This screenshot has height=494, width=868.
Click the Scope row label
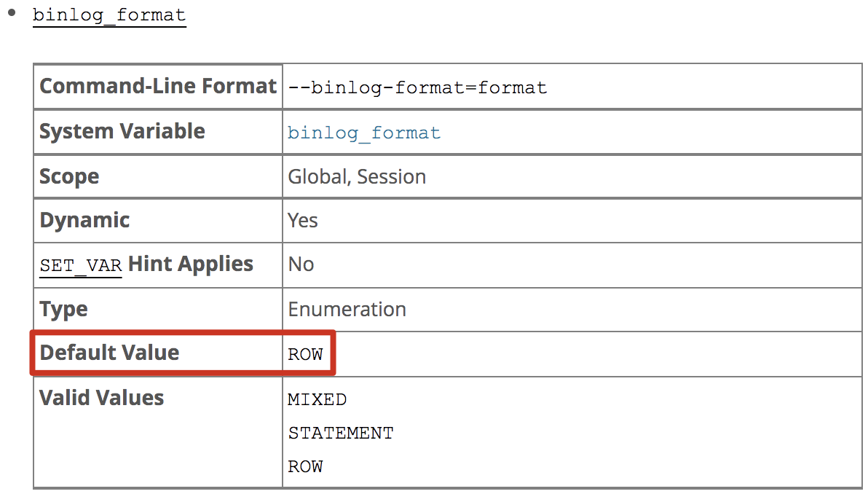(x=69, y=176)
